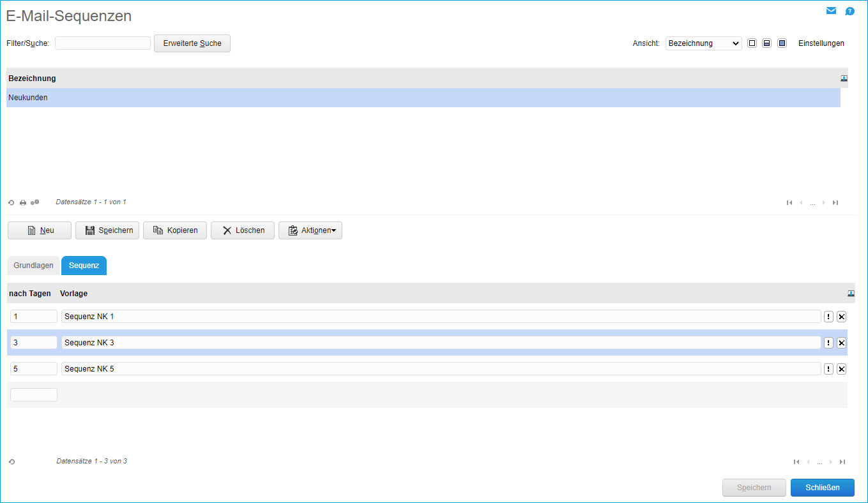This screenshot has width=868, height=503.
Task: Switch to the half-split layout view icon
Action: coord(767,43)
